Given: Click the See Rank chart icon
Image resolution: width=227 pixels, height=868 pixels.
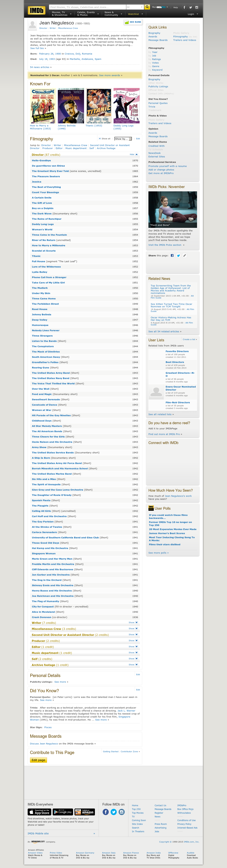Looking at the screenshot, I should click(127, 22).
